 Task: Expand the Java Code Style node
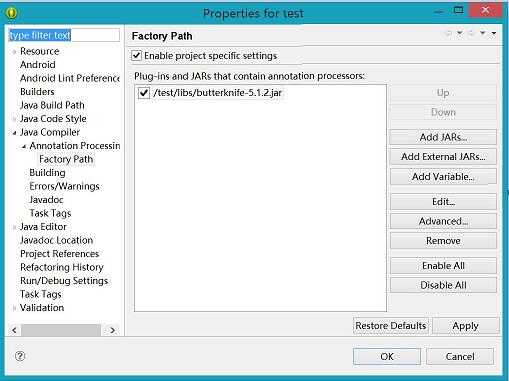pyautogui.click(x=14, y=119)
